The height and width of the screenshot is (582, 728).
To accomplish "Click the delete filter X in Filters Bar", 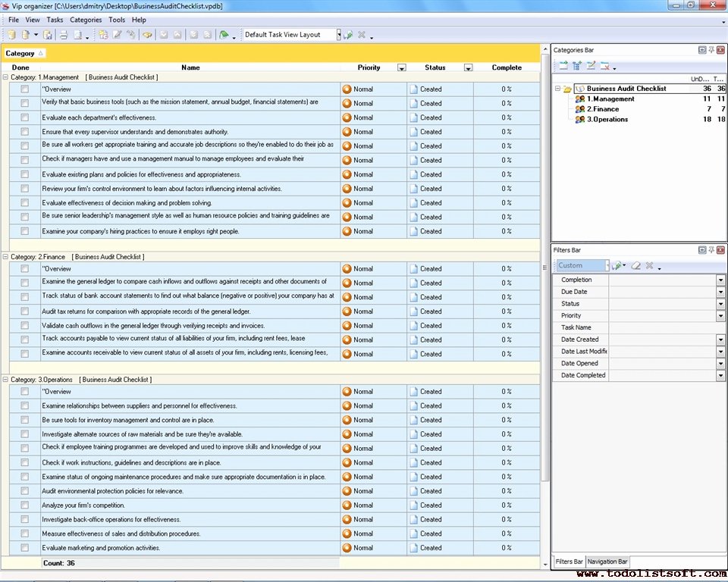I will click(650, 265).
